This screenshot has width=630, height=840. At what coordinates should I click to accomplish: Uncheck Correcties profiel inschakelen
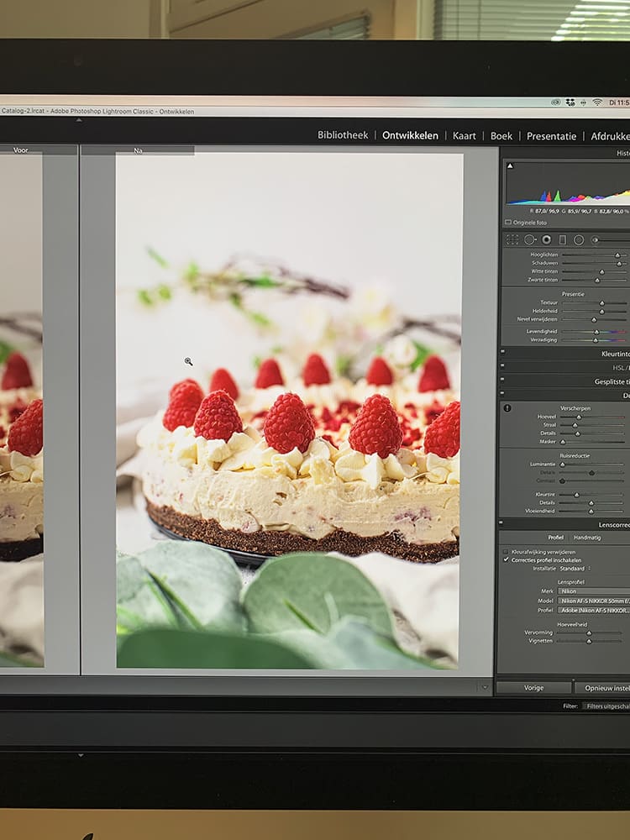click(506, 559)
